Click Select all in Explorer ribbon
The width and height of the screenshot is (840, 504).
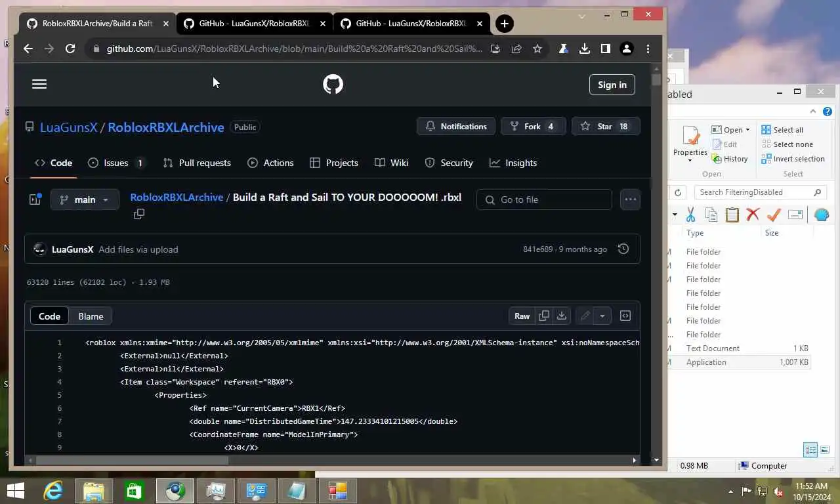coord(782,130)
